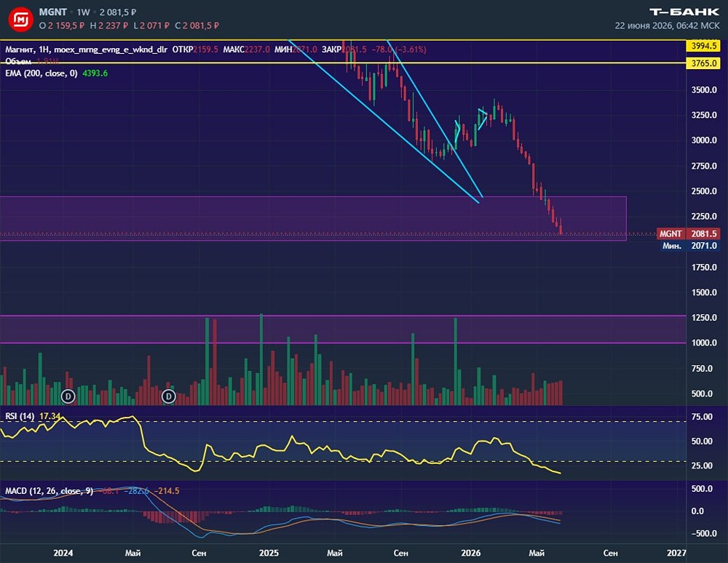Click the yellow 3994.5 price label
Screen dimensions: 728x563
pyautogui.click(x=704, y=46)
